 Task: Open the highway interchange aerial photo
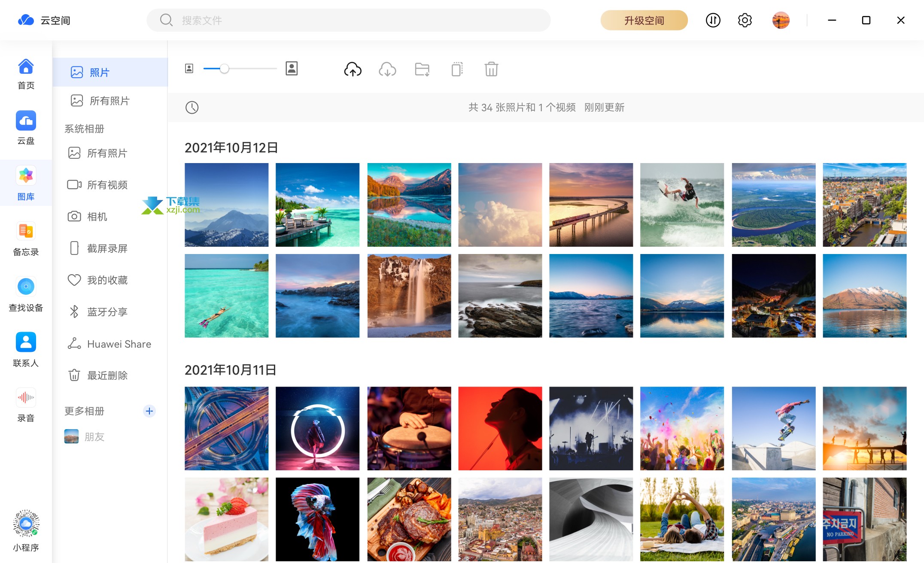tap(226, 429)
